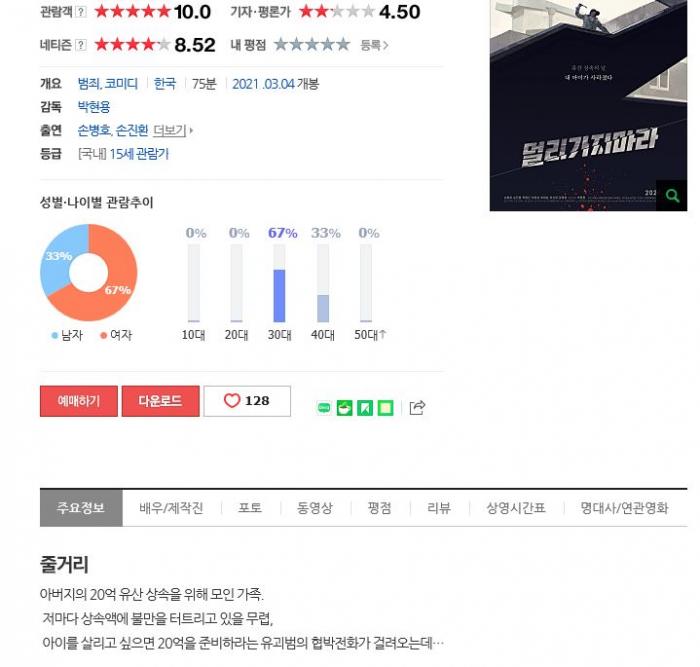Click the 15세 관람가 rating link
This screenshot has height=667, width=700.
point(139,154)
